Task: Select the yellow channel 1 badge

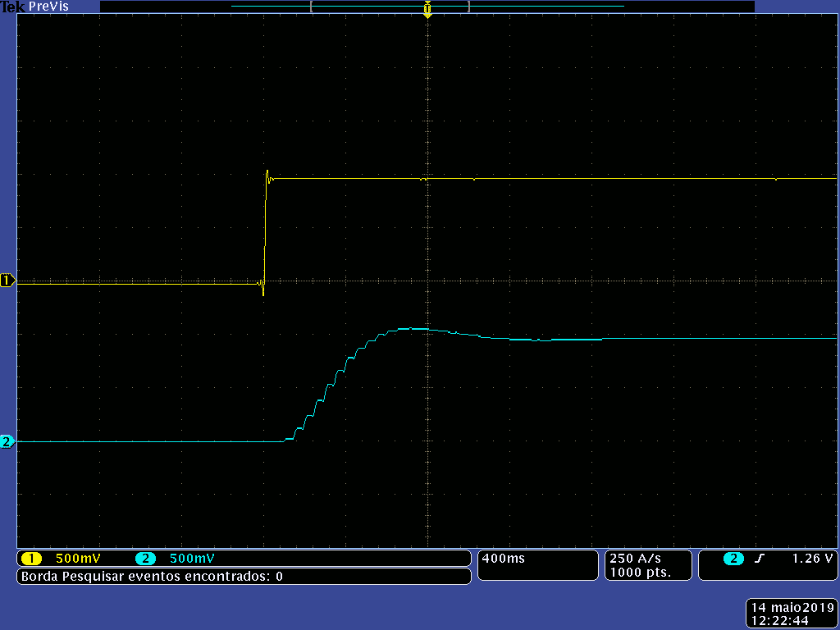Action: coord(31,559)
